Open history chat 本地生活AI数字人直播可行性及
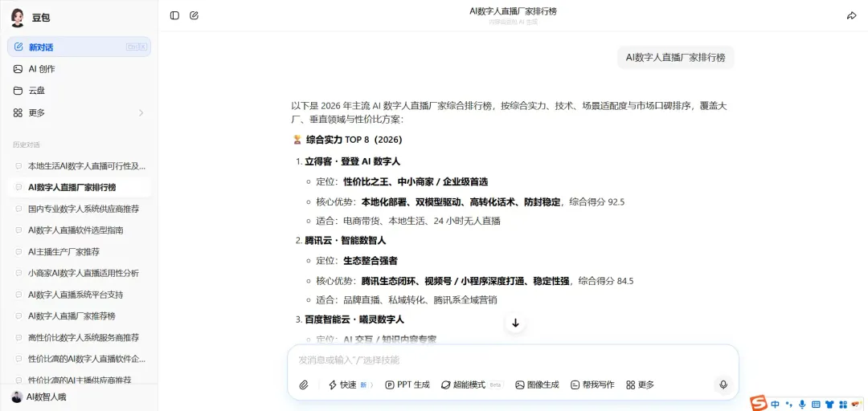The image size is (868, 411). (x=79, y=165)
